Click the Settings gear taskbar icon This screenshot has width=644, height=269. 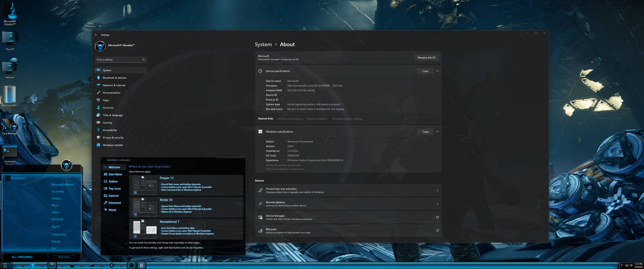click(142, 265)
